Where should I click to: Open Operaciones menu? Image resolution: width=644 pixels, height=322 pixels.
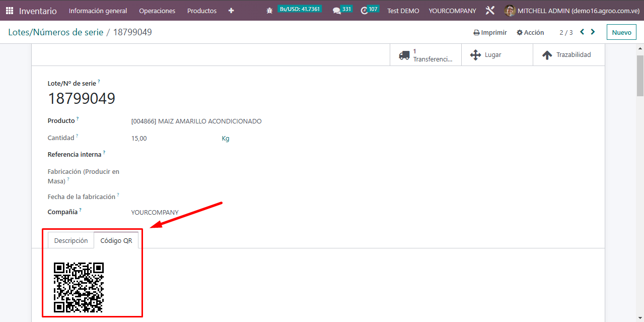pos(157,11)
